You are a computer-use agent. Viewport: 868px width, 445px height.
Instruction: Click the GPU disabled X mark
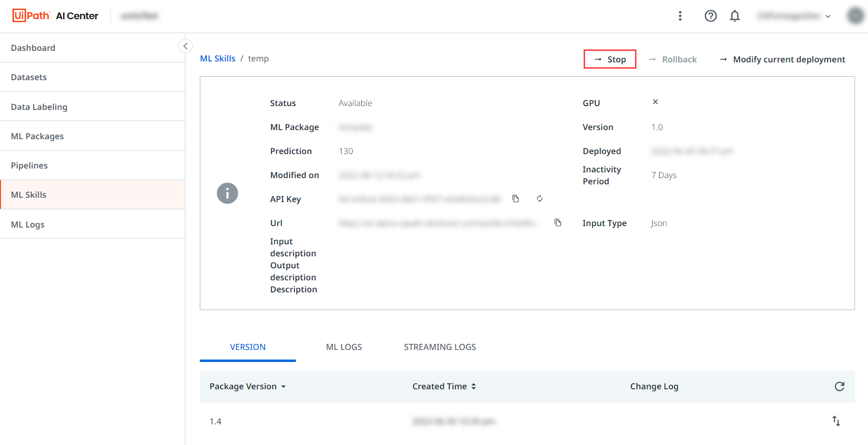click(x=655, y=102)
